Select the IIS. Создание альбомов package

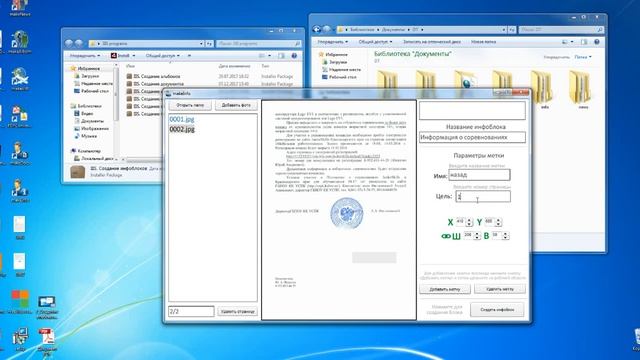tap(153, 76)
